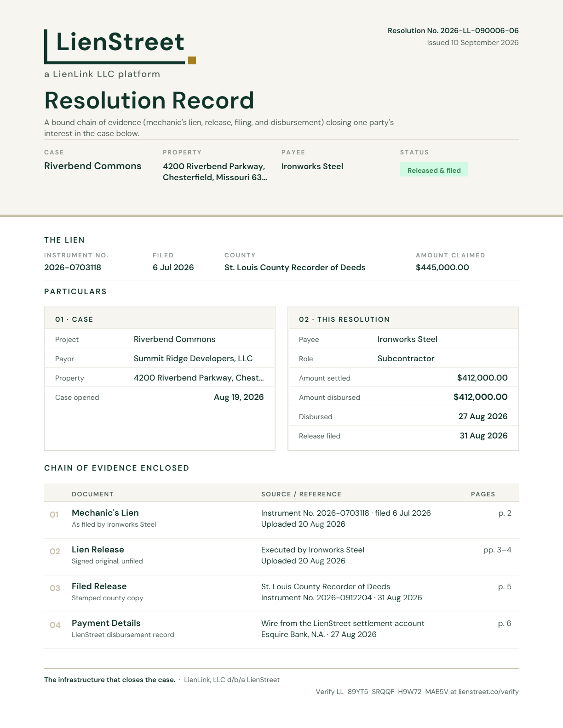563x728 pixels.
Task: Click the SOURCE / REFERENCE column header
Action: (x=301, y=494)
